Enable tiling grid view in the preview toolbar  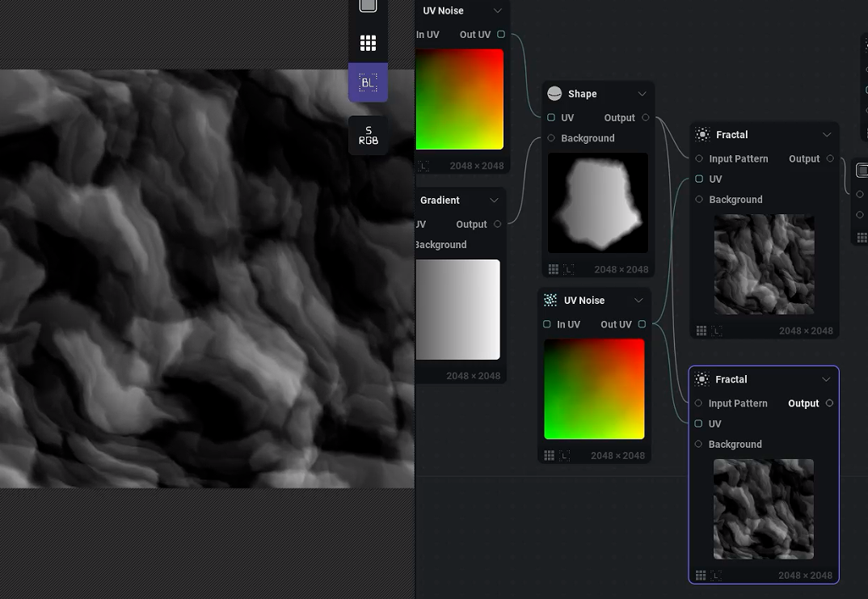click(368, 43)
